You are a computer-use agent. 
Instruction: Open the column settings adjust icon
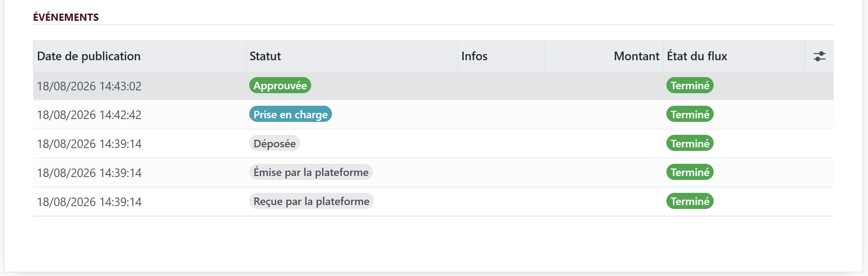[819, 56]
